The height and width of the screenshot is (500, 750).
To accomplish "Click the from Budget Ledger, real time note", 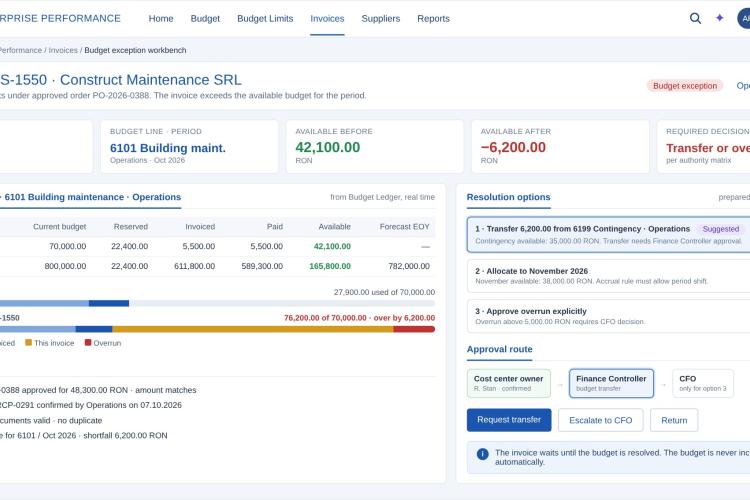I will (382, 197).
